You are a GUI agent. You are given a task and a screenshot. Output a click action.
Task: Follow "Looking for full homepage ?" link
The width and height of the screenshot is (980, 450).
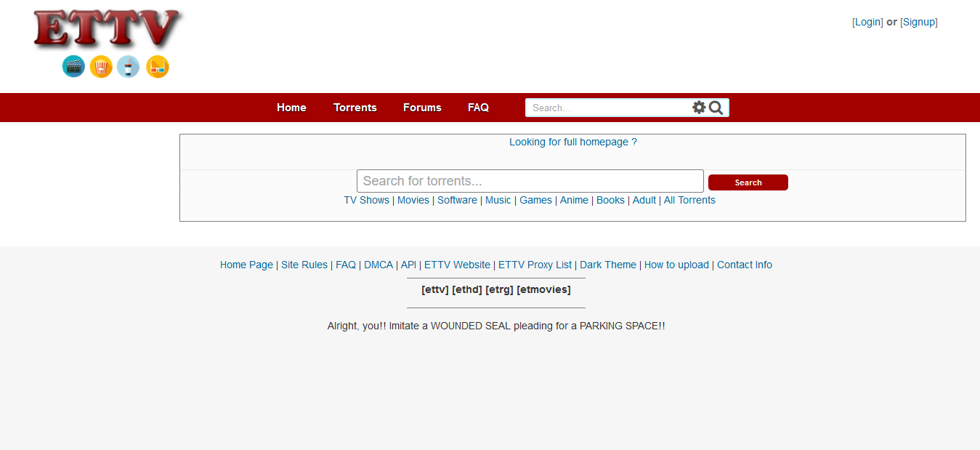coord(573,142)
